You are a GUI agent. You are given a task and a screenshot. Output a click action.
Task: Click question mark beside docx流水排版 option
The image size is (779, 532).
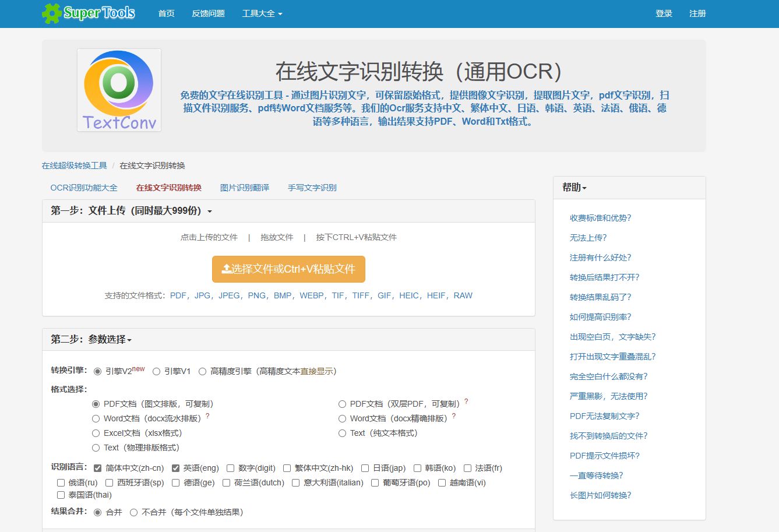click(x=207, y=416)
